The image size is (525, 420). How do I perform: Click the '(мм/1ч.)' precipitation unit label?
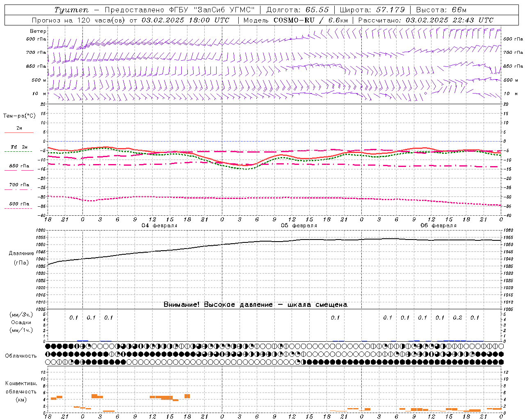(21, 330)
